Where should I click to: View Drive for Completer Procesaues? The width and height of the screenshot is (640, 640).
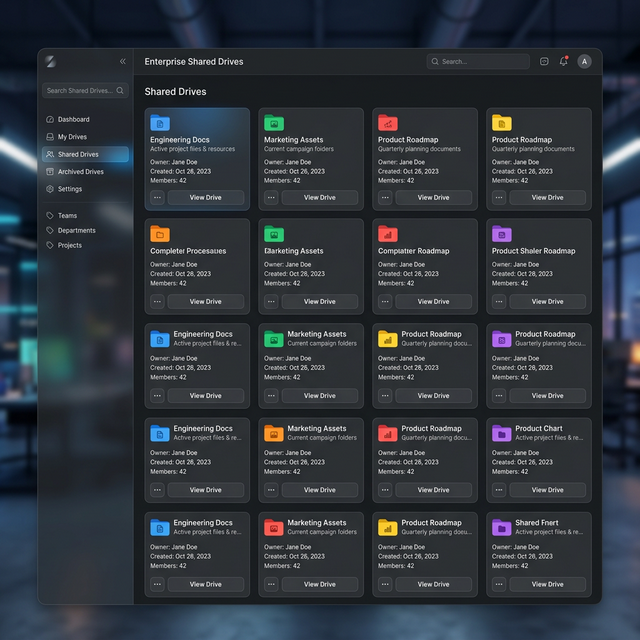(x=206, y=302)
